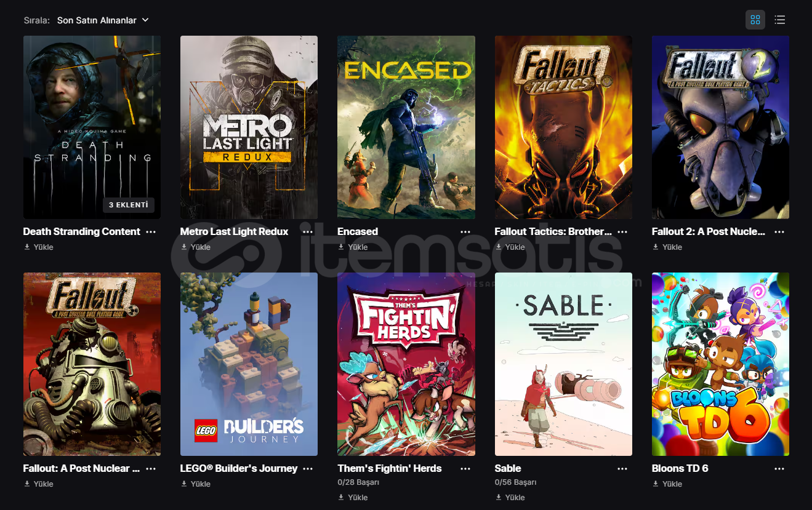Open three-dot menu for Them's Fightin' Herds
Image resolution: width=812 pixels, height=510 pixels.
point(465,469)
